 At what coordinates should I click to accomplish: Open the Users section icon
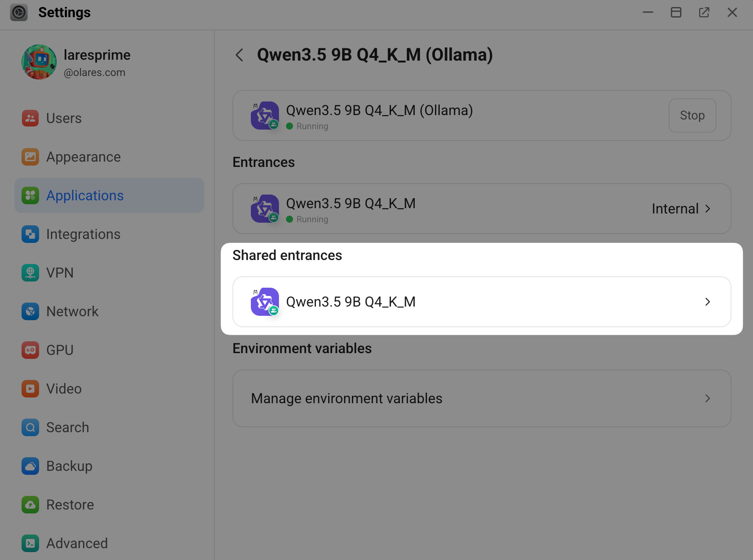click(x=30, y=118)
